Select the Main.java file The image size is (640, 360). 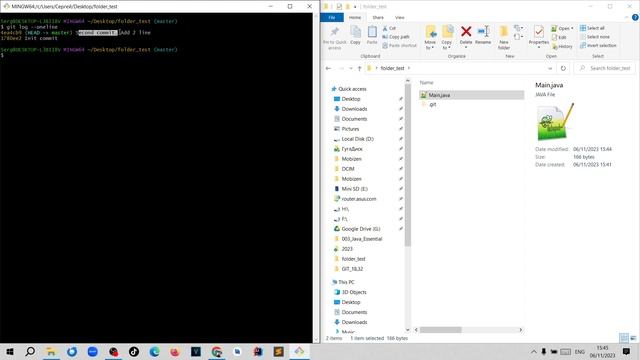click(471, 95)
